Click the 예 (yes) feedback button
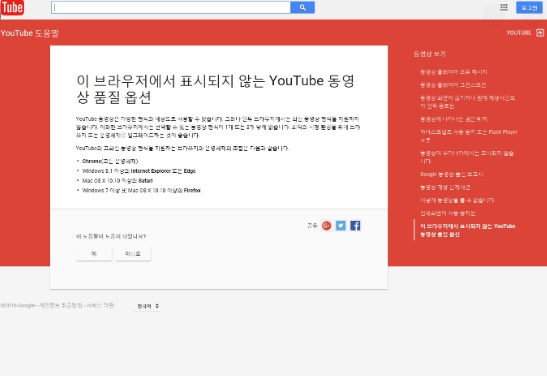547x376 pixels. tap(94, 254)
